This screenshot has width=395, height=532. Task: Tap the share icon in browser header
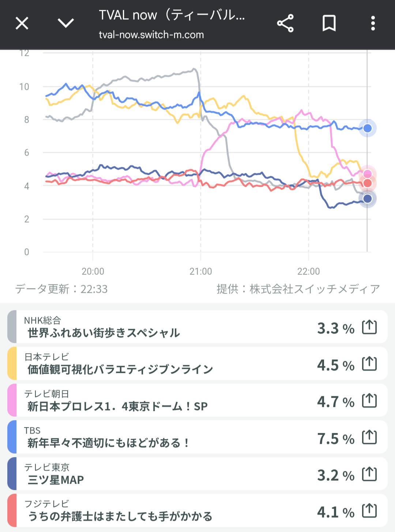285,24
